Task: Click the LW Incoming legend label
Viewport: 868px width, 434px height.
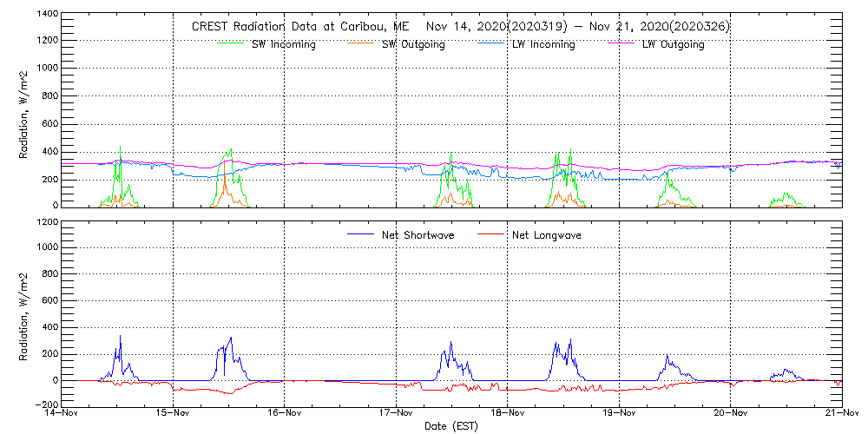Action: (543, 45)
